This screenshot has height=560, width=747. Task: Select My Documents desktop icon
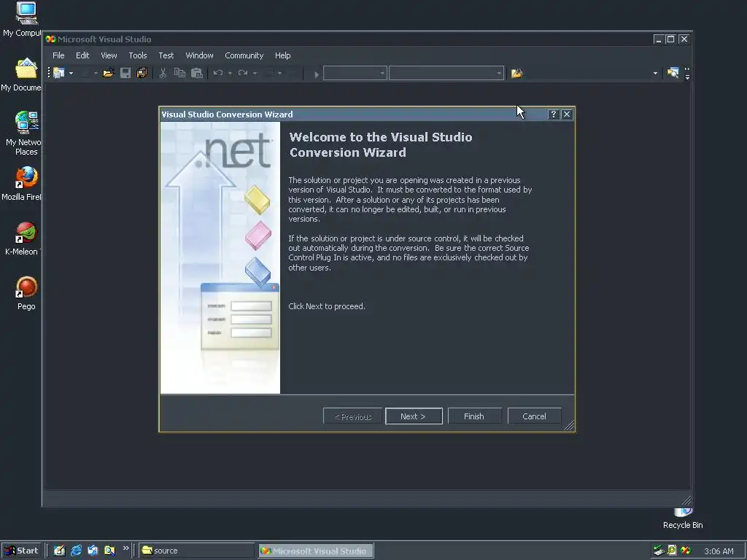tap(22, 75)
